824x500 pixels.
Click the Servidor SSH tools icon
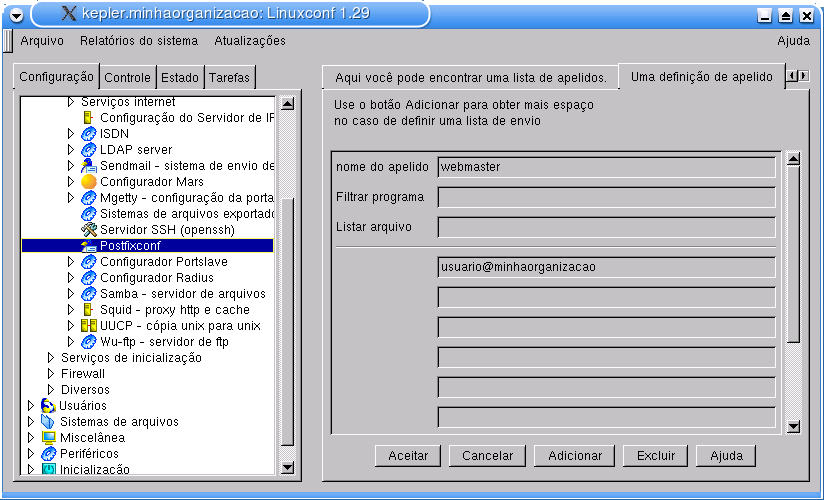click(89, 230)
